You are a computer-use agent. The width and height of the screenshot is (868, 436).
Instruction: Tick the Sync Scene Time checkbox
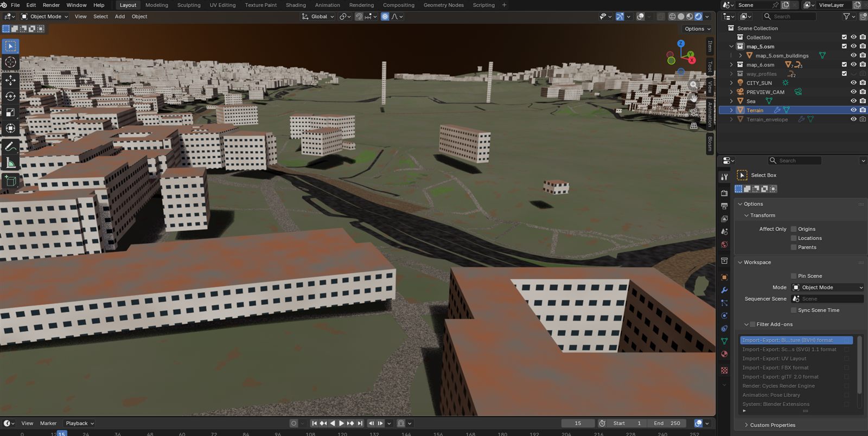(794, 310)
